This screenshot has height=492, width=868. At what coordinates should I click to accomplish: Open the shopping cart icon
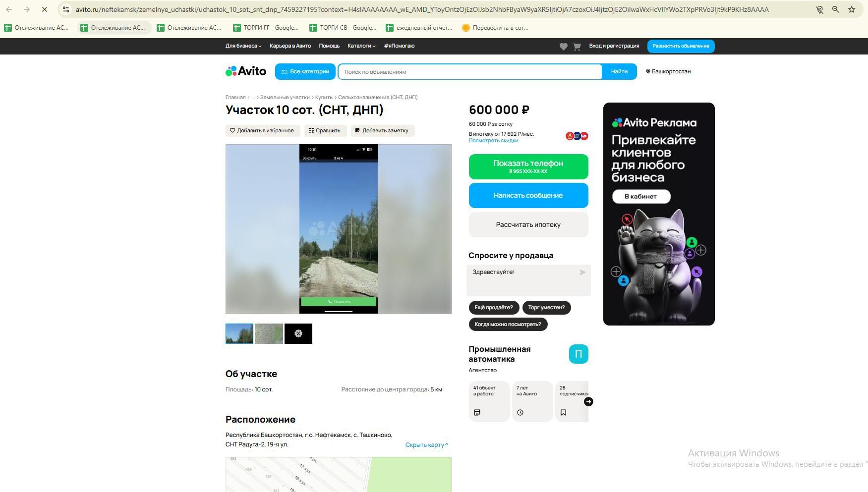point(577,46)
